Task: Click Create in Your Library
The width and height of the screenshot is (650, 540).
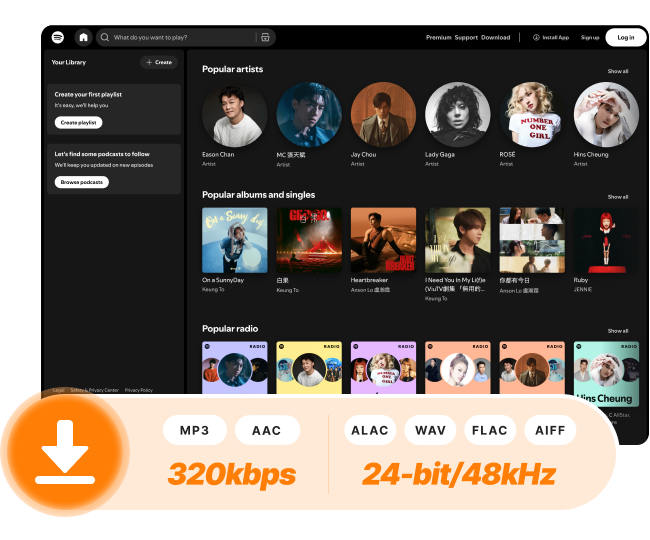Action: tap(159, 62)
